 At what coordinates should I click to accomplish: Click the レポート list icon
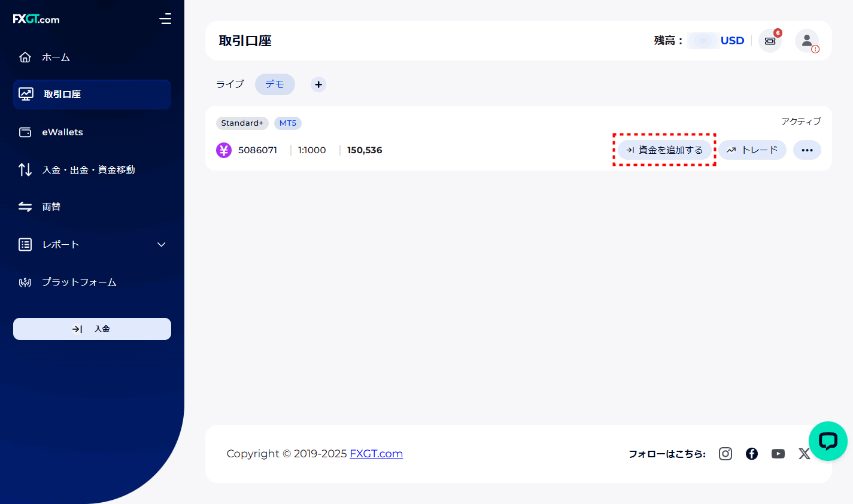25,244
